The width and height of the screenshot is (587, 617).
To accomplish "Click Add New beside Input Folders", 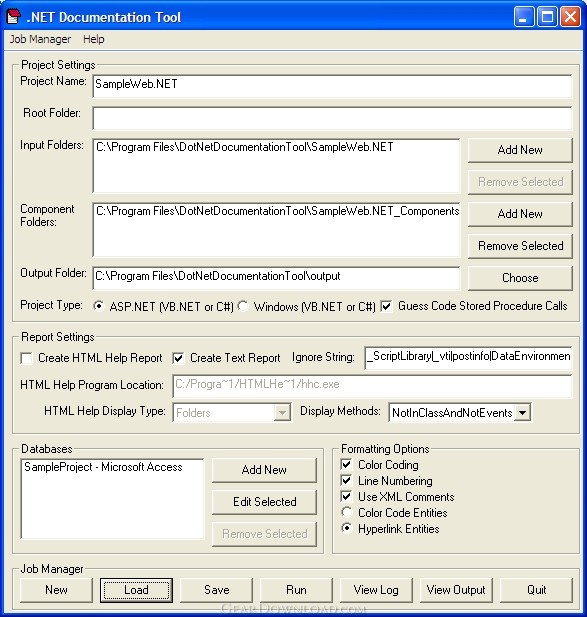I will (x=520, y=150).
